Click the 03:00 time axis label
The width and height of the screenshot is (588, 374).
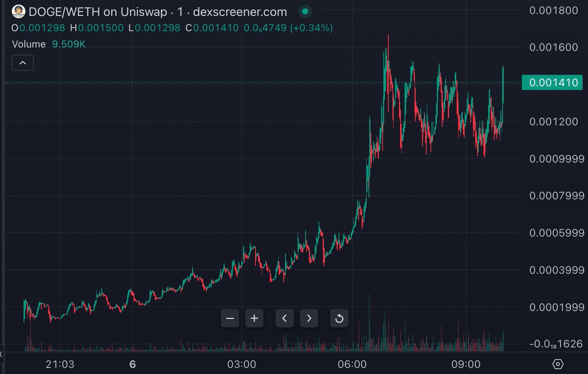click(242, 364)
